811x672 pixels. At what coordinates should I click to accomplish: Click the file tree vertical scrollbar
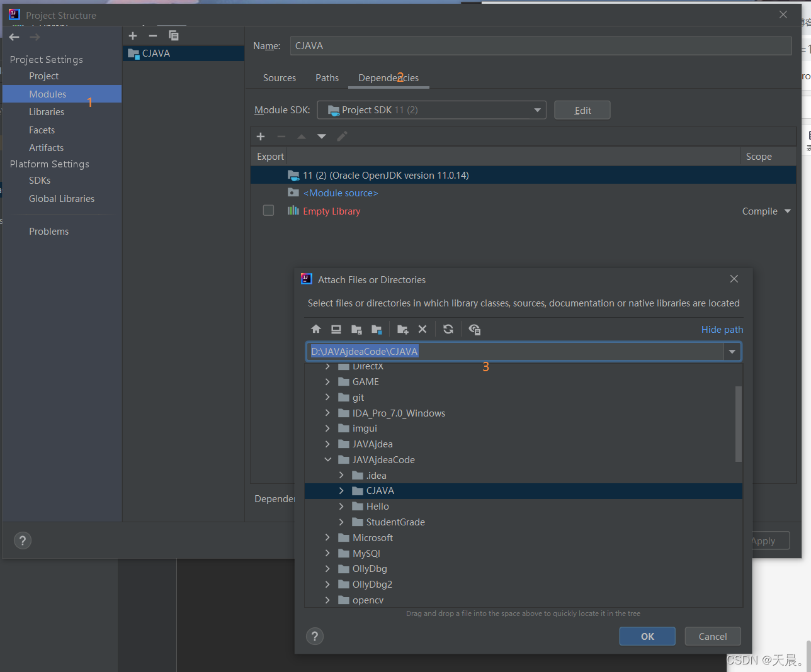coord(739,424)
